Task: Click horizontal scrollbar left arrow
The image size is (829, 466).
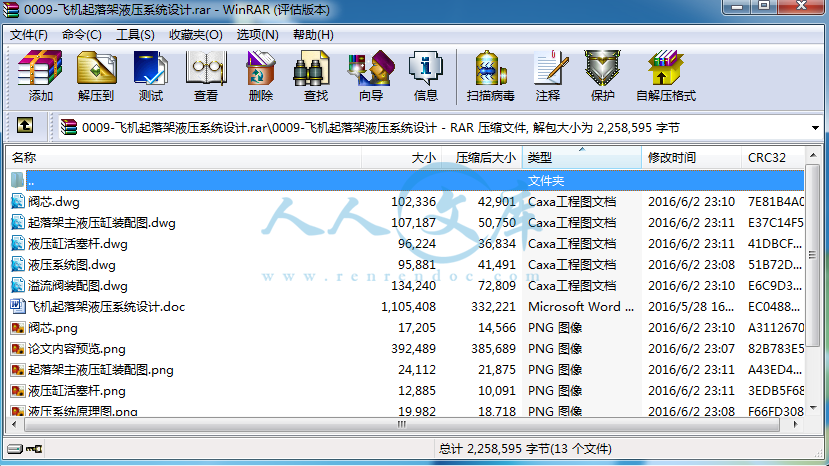Action: [14, 424]
